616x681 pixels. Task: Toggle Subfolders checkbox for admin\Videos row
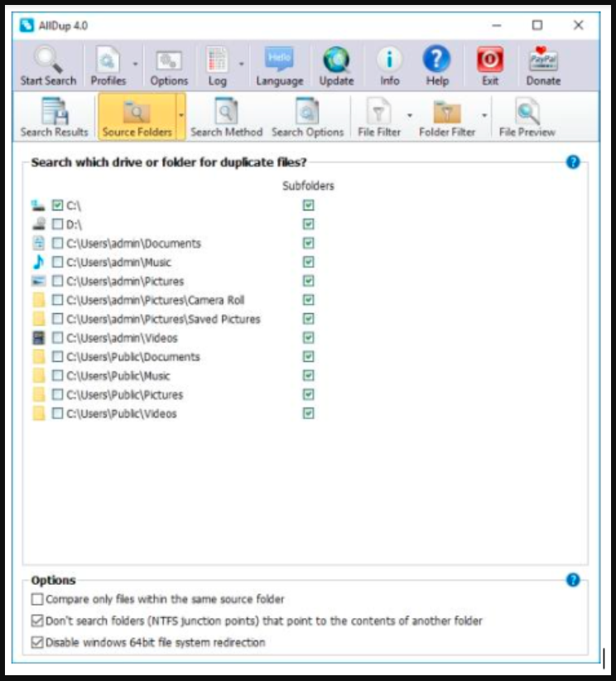point(308,337)
